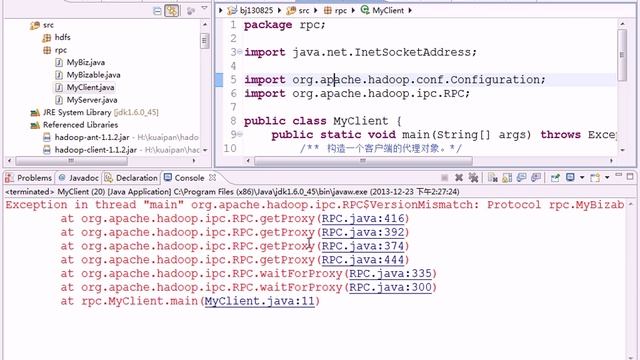This screenshot has height=360, width=640.
Task: Click Remove All Terminated Launches double-X icon
Action: [473, 178]
